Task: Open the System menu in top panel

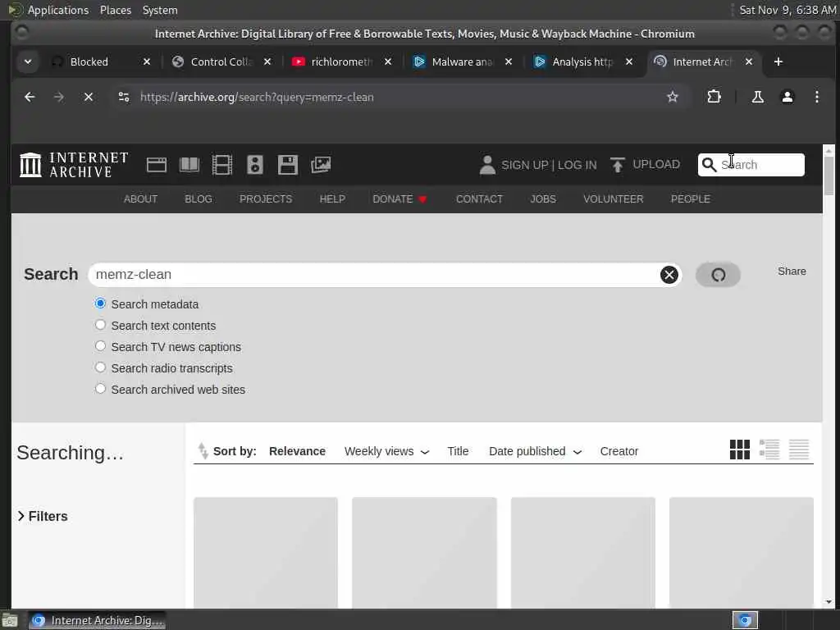Action: click(160, 10)
